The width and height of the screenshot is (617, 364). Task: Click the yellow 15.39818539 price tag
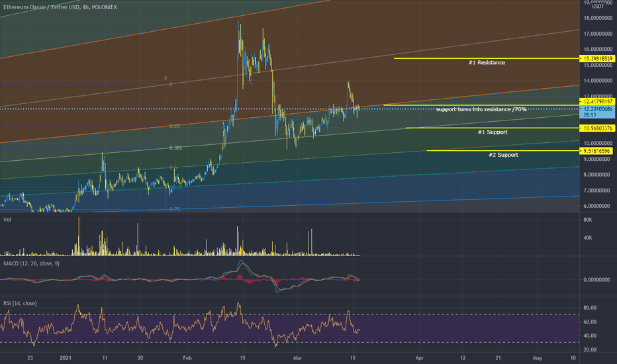597,59
